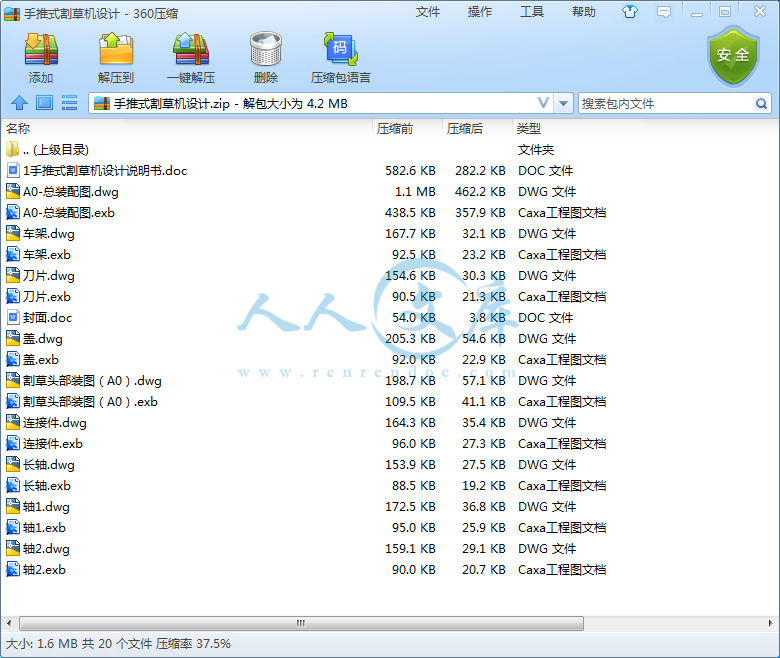Click the archive language (压缩包语言) icon

[341, 50]
